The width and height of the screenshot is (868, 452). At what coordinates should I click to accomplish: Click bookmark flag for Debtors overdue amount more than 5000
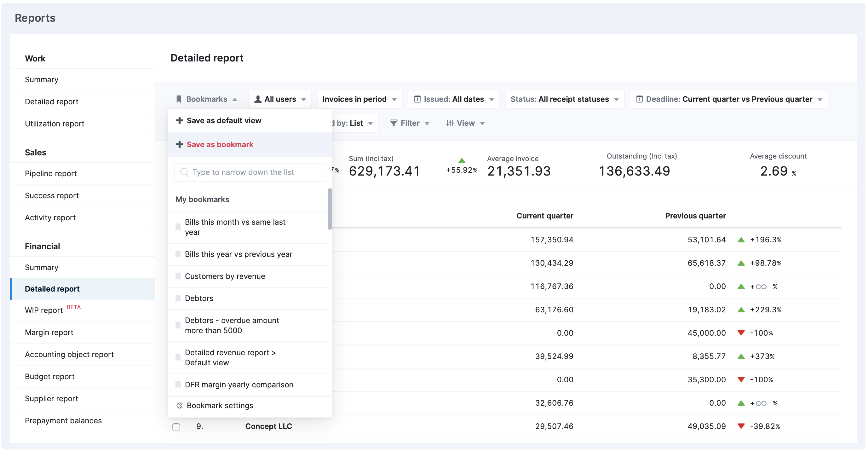click(x=178, y=325)
